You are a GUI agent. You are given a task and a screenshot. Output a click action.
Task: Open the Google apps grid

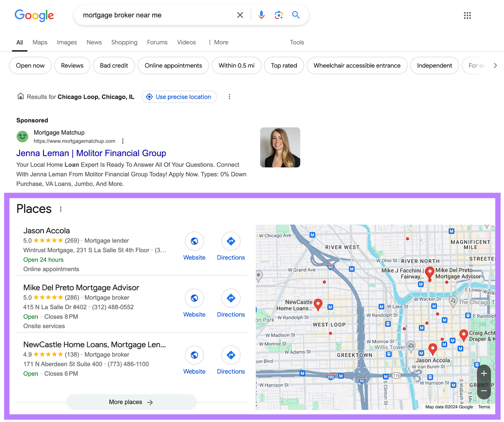[467, 15]
